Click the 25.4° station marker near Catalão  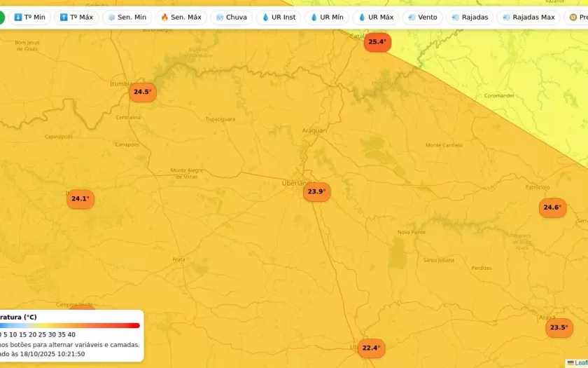tap(377, 42)
